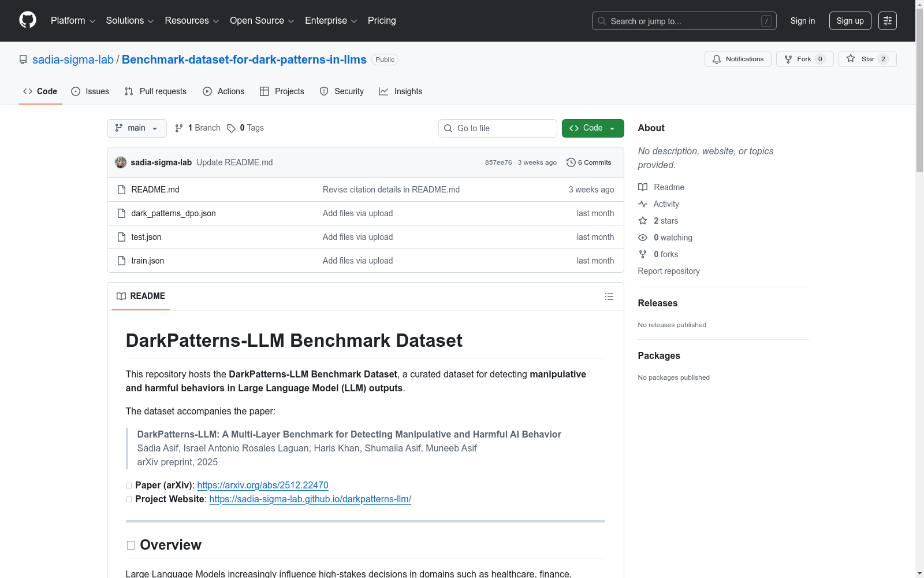Click the file icon beside train.json
The width and height of the screenshot is (924, 578).
point(121,261)
